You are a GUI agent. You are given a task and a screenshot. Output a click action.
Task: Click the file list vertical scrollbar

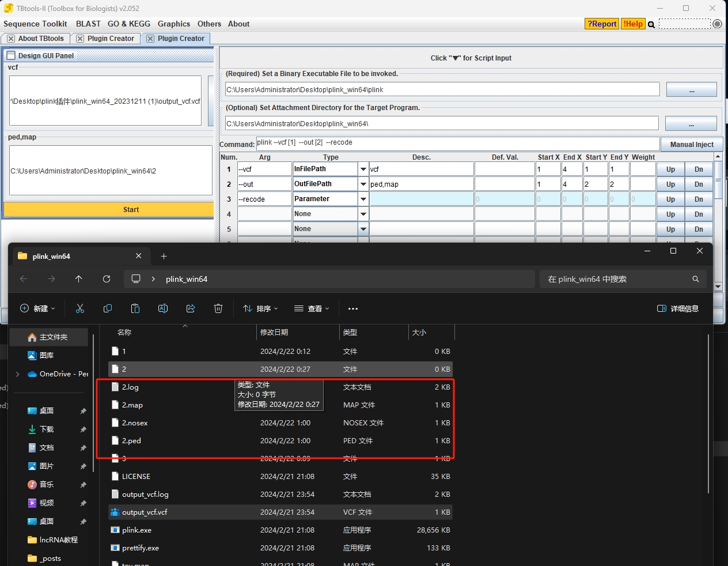[708, 415]
